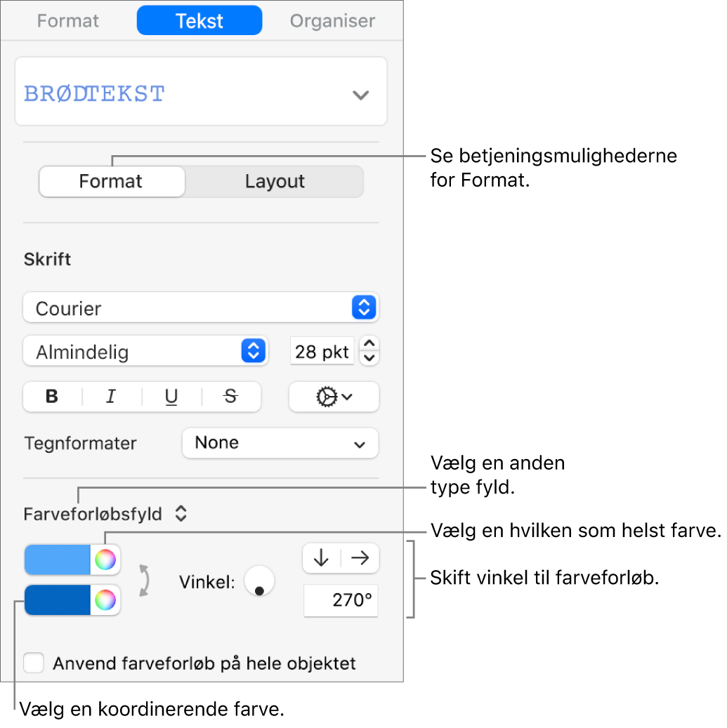Switch to the Organiser tab
The width and height of the screenshot is (727, 728).
click(333, 21)
